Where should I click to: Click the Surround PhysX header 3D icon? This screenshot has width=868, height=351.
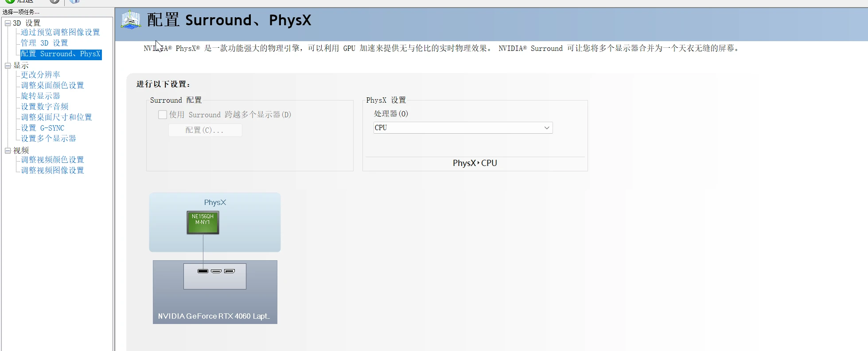pos(131,20)
